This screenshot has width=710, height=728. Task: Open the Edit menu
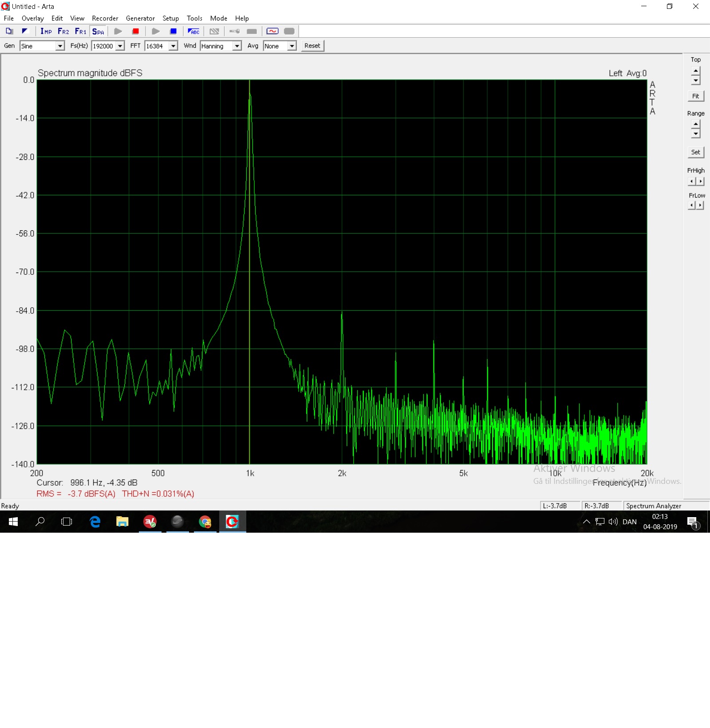coord(57,18)
